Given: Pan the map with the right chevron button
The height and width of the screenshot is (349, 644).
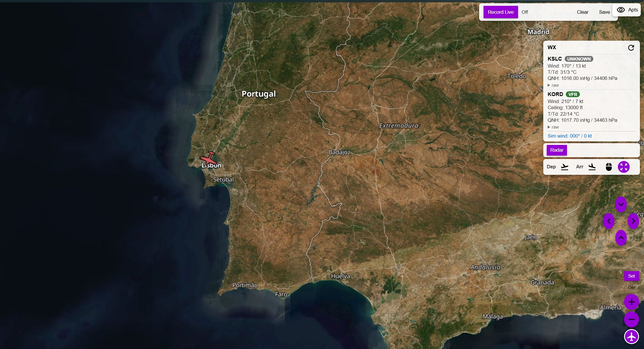Looking at the screenshot, I should pos(633,221).
